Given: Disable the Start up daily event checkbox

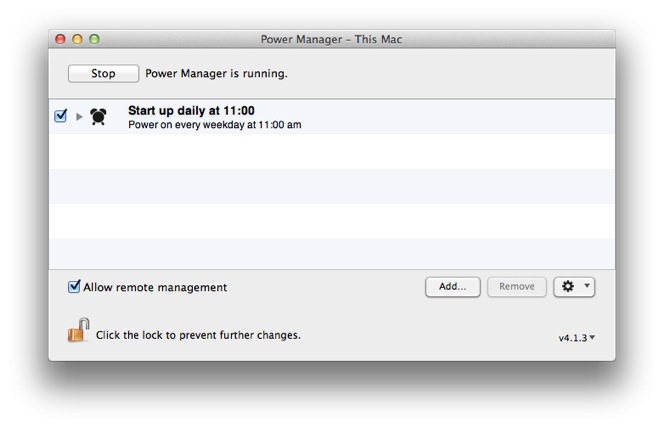Looking at the screenshot, I should pos(61,116).
